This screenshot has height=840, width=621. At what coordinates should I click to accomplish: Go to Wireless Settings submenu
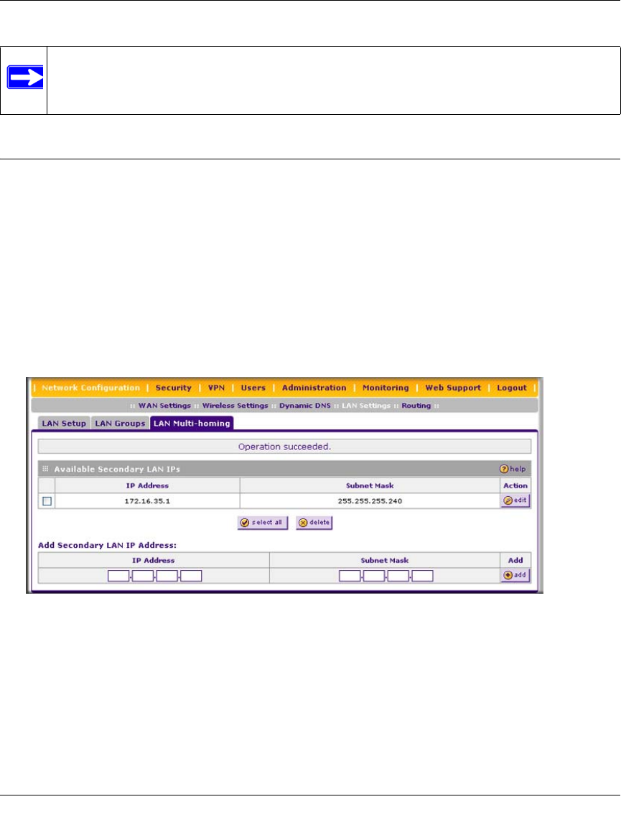pyautogui.click(x=235, y=406)
